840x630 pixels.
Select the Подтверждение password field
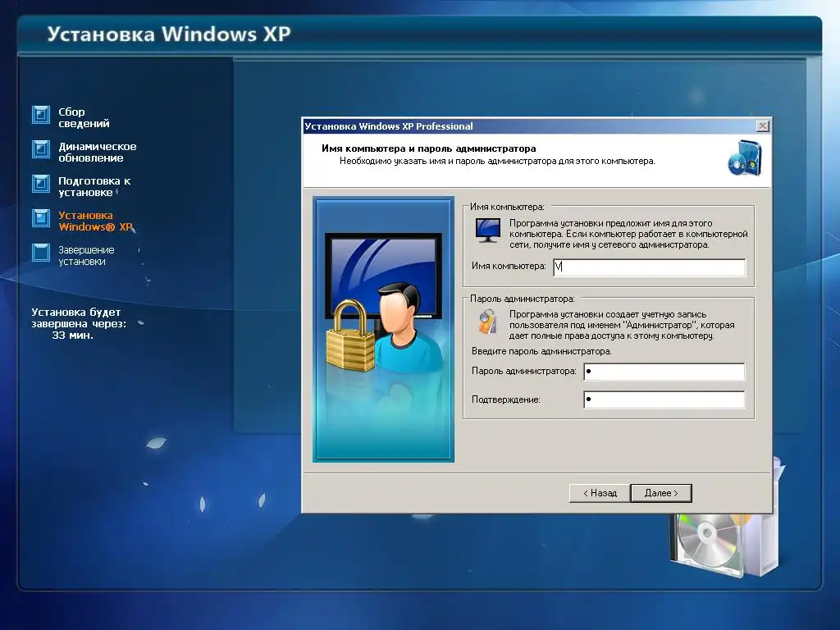(664, 399)
